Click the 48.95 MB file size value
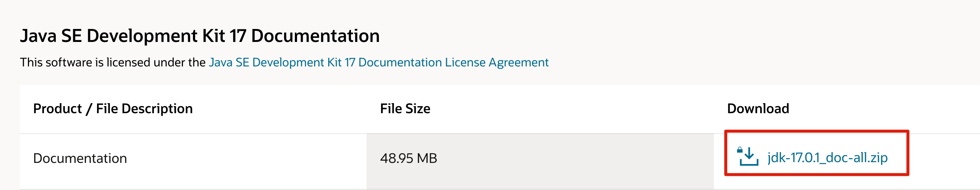Image resolution: width=980 pixels, height=190 pixels. pyautogui.click(x=409, y=158)
